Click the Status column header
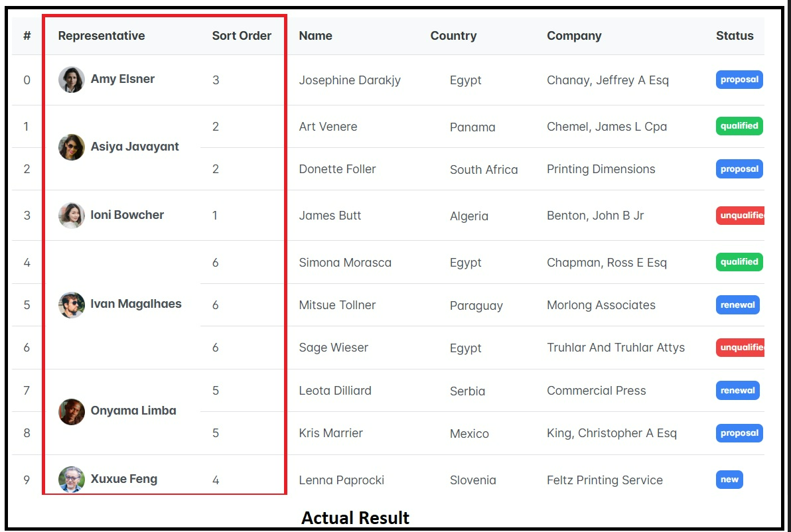The image size is (791, 532). (x=735, y=36)
